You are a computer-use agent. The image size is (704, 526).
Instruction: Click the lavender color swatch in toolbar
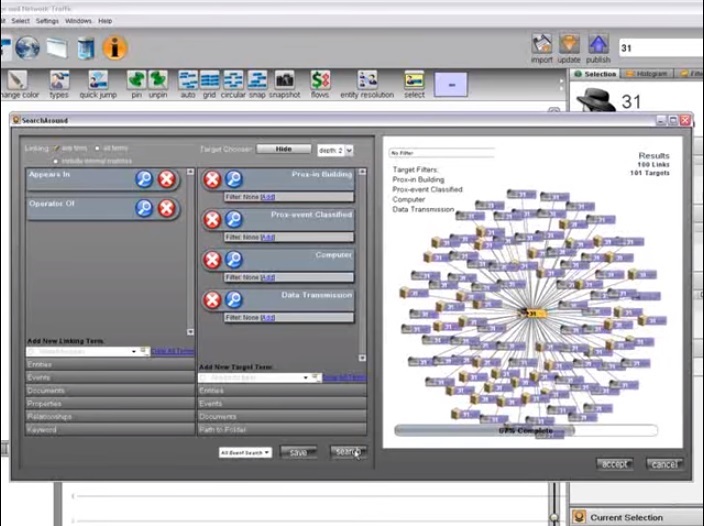click(x=451, y=84)
